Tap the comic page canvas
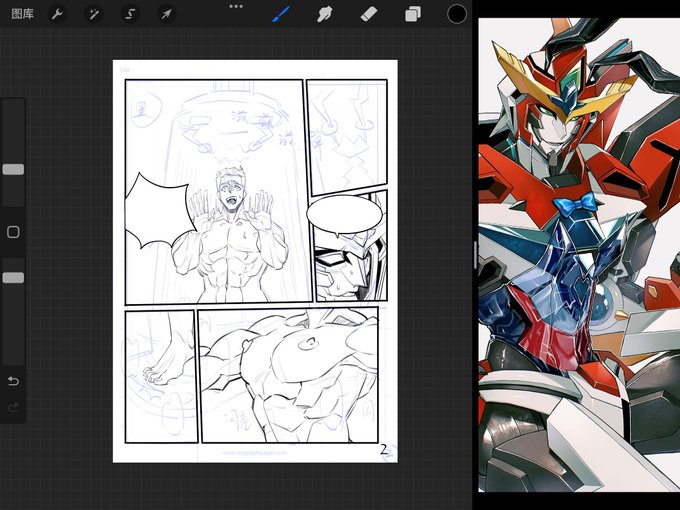 (x=255, y=261)
